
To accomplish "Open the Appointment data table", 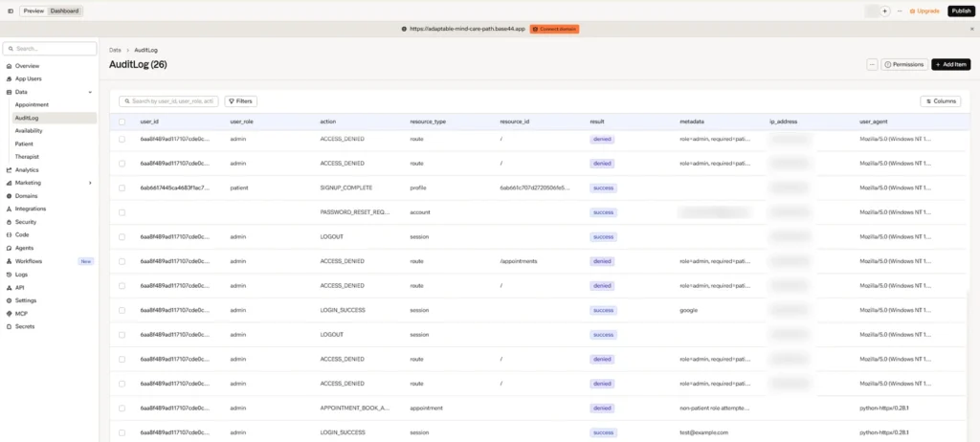I will pos(32,105).
